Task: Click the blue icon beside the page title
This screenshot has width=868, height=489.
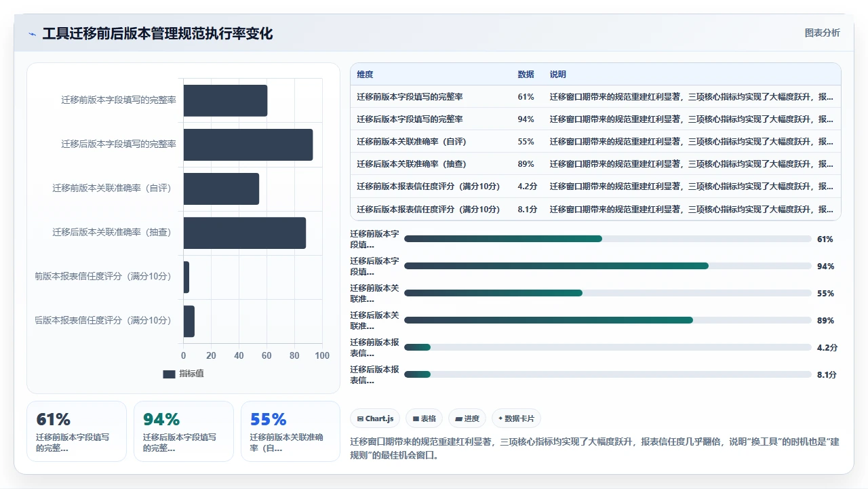Action: (x=33, y=34)
